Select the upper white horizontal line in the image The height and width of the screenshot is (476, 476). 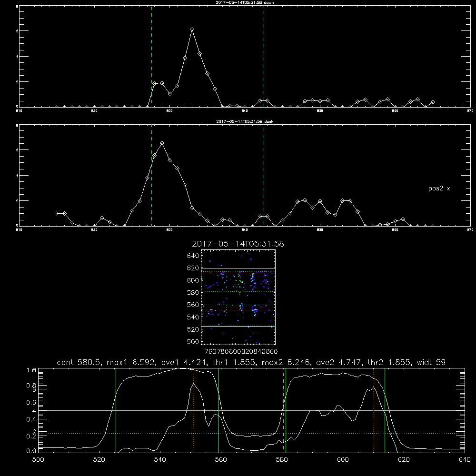coord(238,268)
